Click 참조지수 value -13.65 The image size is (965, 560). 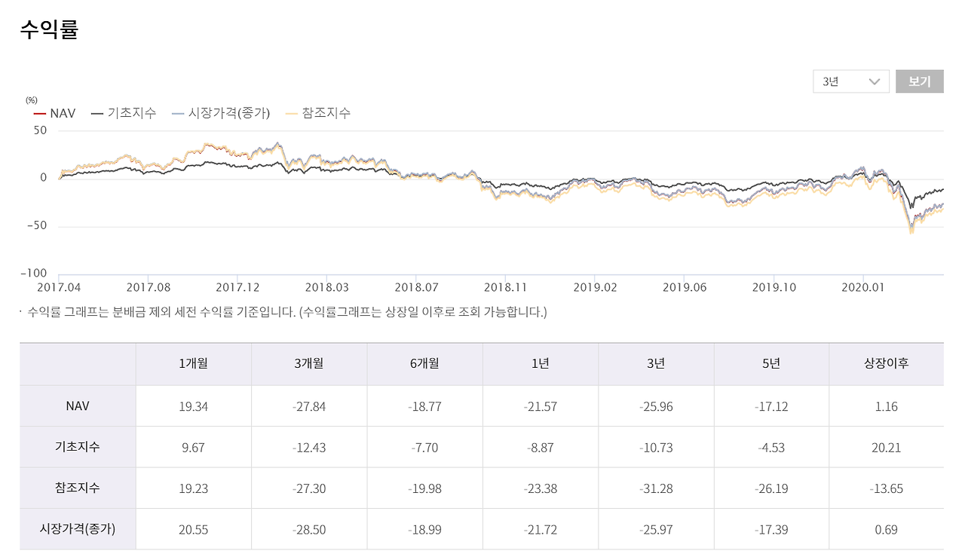[x=887, y=488]
